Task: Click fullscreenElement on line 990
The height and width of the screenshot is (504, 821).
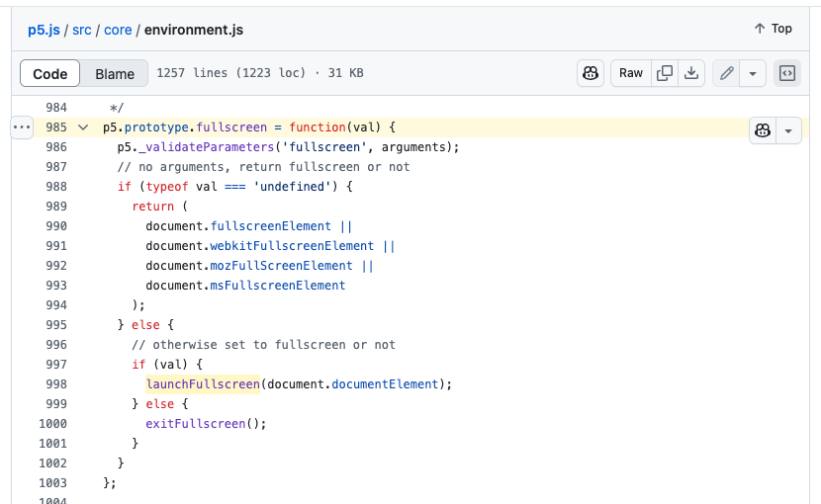Action: tap(270, 226)
